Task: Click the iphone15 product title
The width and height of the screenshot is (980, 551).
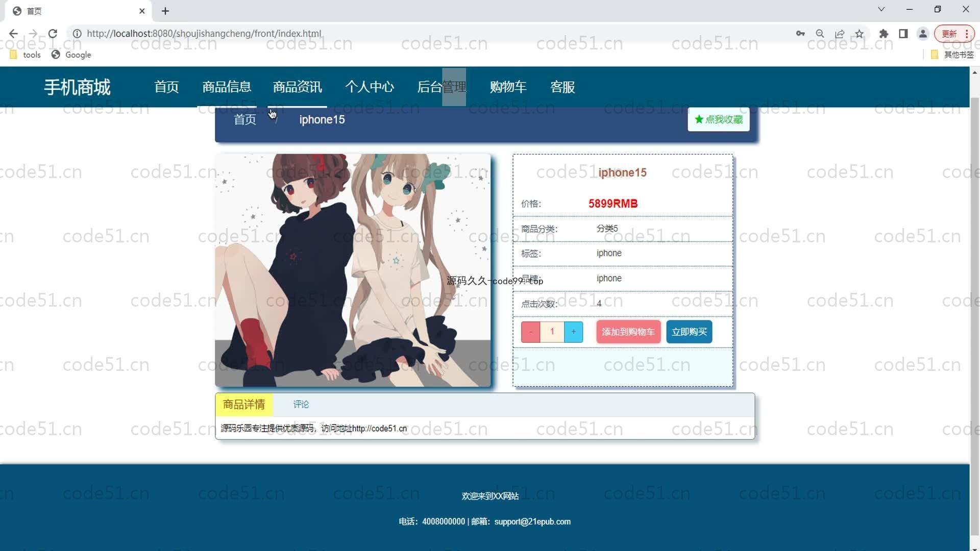Action: tap(622, 172)
